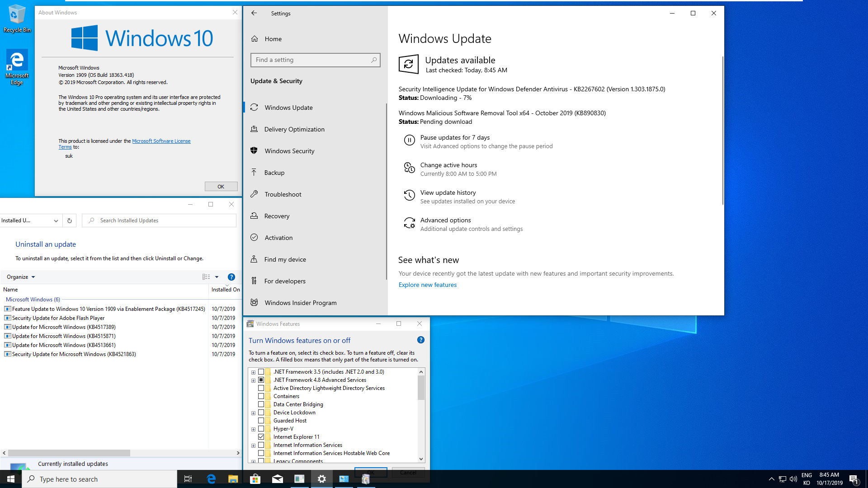Click Explore new features link
This screenshot has width=868, height=488.
point(428,284)
